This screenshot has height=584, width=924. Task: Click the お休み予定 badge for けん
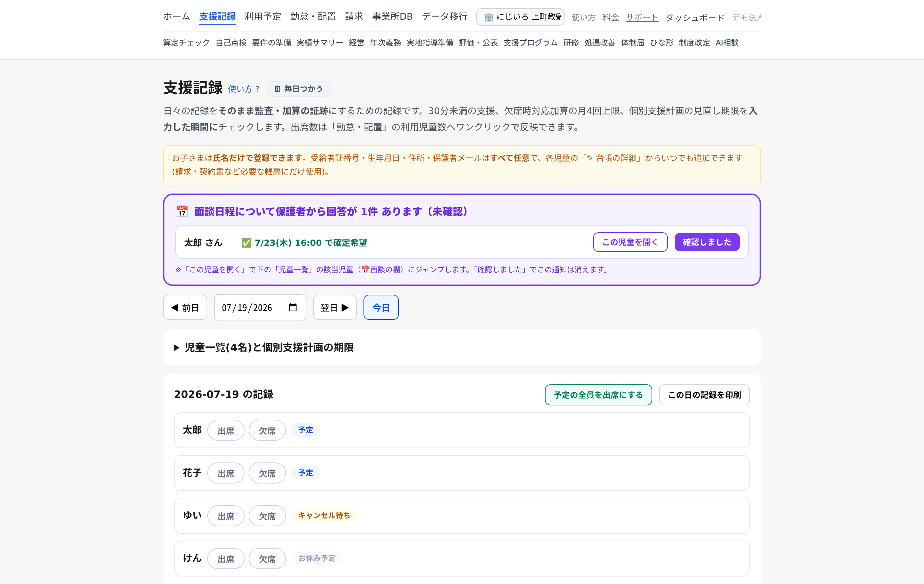[x=317, y=558]
